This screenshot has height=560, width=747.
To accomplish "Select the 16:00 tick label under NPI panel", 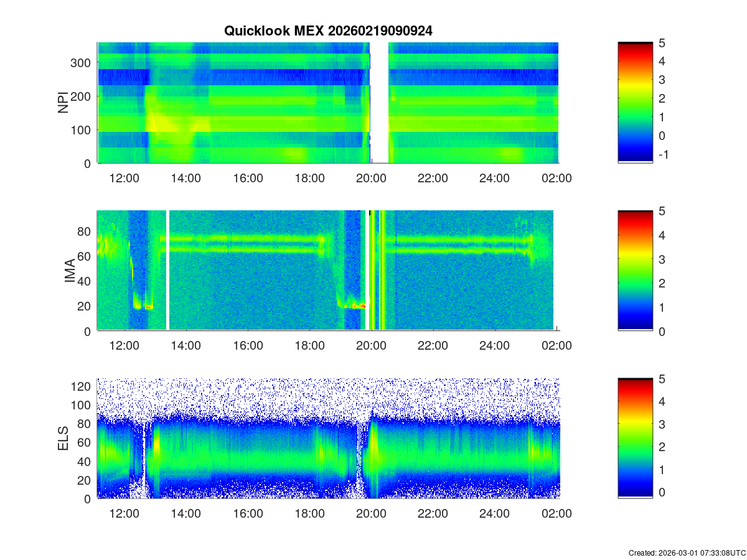I will [x=248, y=178].
